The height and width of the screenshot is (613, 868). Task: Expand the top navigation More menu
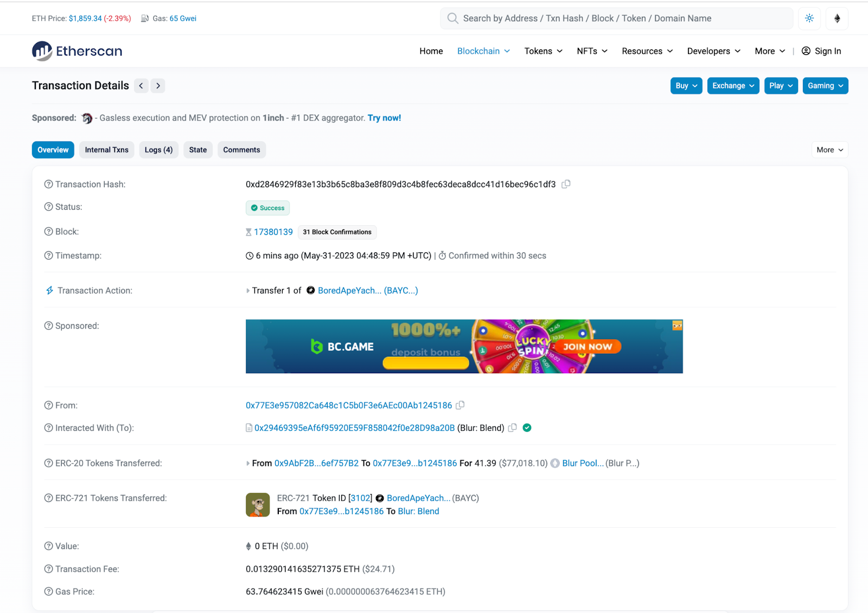click(x=770, y=51)
